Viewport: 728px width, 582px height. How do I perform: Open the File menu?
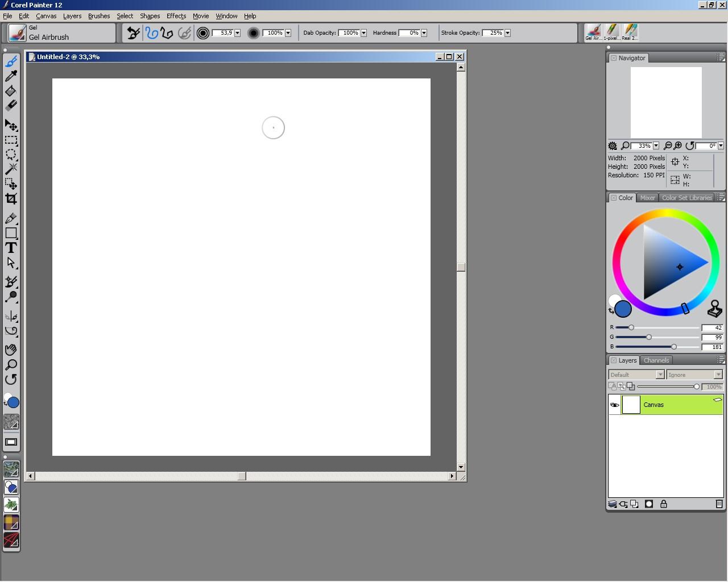pyautogui.click(x=7, y=16)
